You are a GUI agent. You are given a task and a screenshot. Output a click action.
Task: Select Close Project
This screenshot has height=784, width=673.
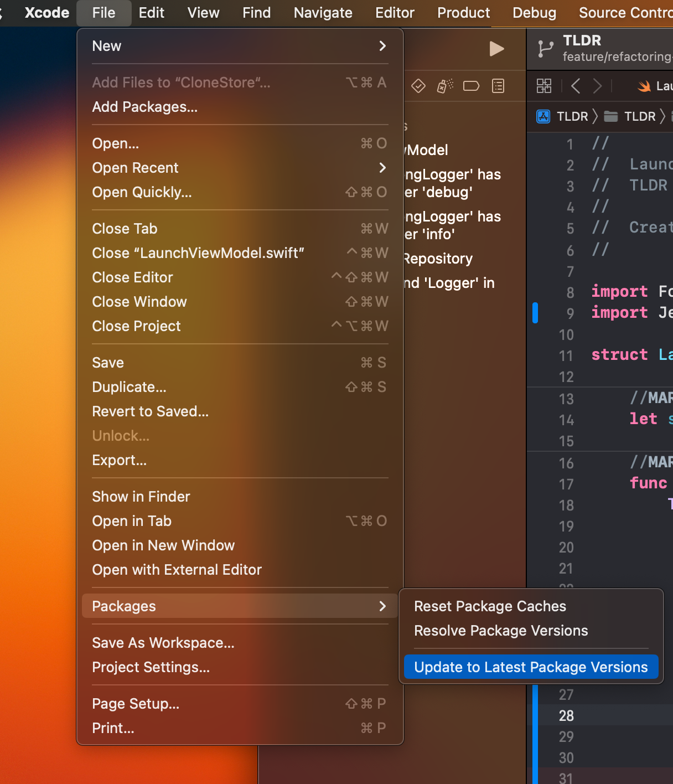(240, 326)
